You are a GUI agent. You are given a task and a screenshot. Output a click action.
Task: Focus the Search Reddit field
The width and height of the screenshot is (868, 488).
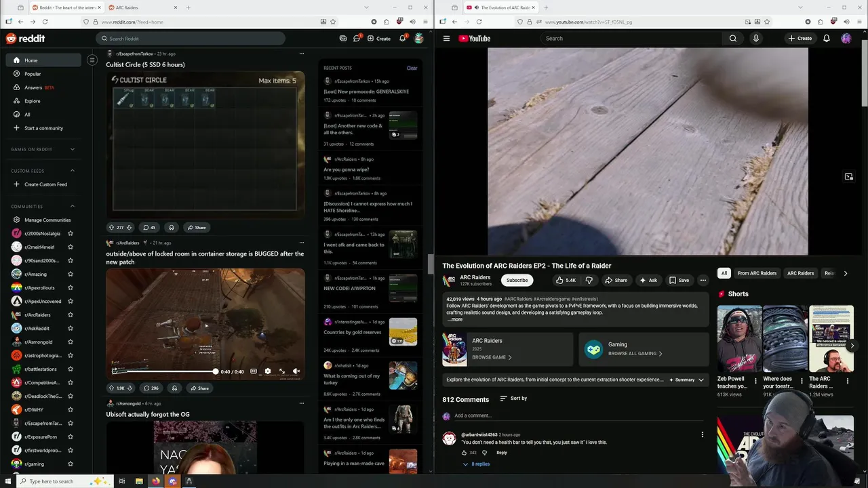pyautogui.click(x=191, y=39)
